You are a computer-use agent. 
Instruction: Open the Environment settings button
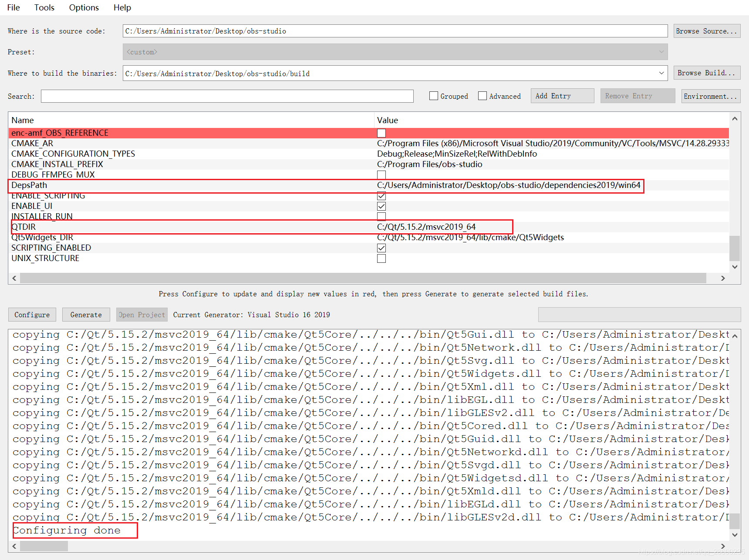pyautogui.click(x=711, y=96)
